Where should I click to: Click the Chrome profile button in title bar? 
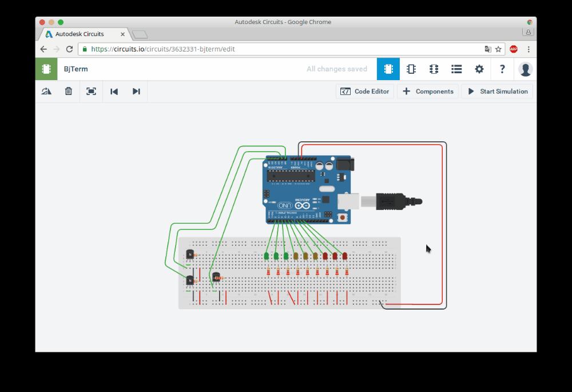point(528,32)
